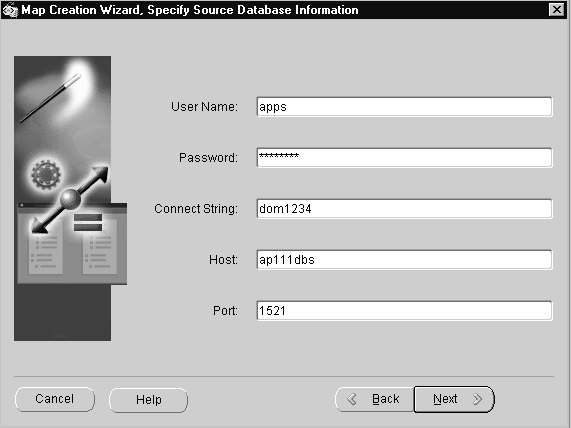
Task: Click the Port field showing 1521
Action: point(404,311)
